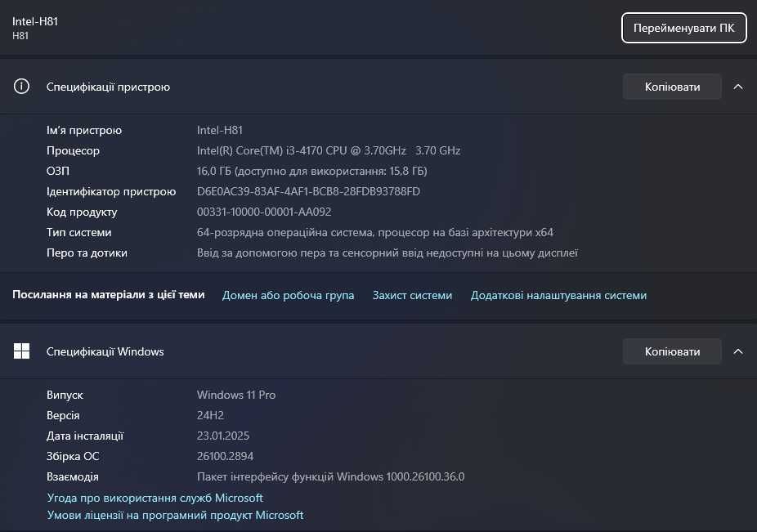Click the Тип системи label
757x532 pixels.
point(78,232)
